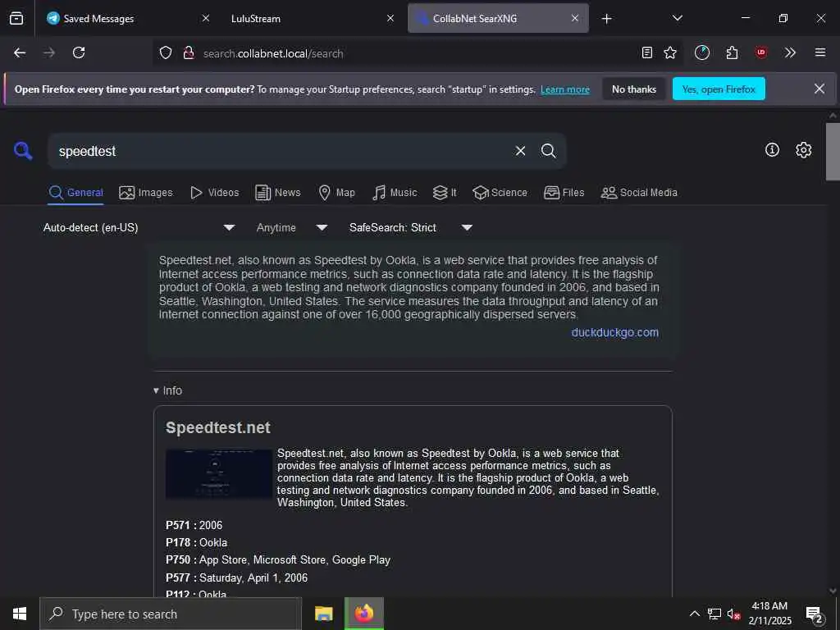840x630 pixels.
Task: Show hidden system tray icons
Action: coord(694,614)
